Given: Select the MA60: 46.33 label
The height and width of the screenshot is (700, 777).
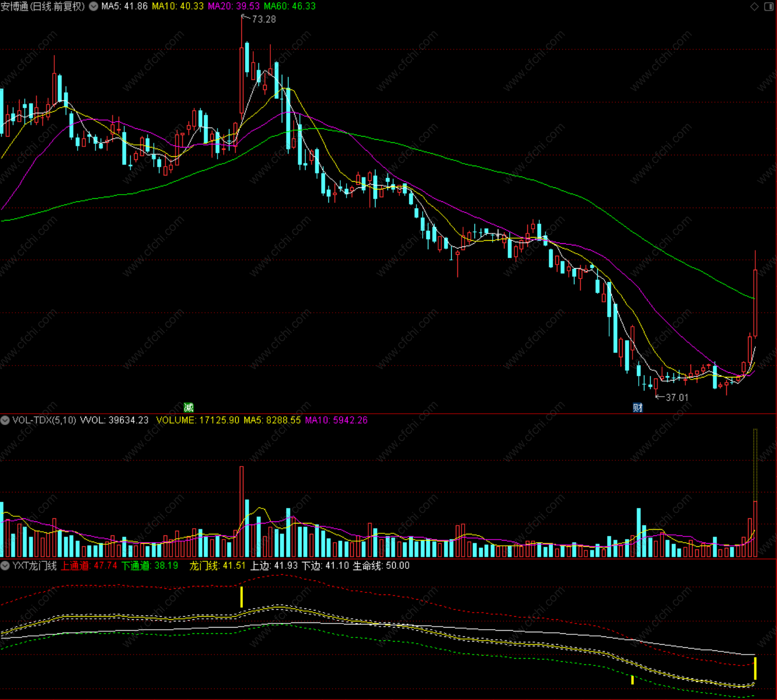Looking at the screenshot, I should tap(290, 6).
